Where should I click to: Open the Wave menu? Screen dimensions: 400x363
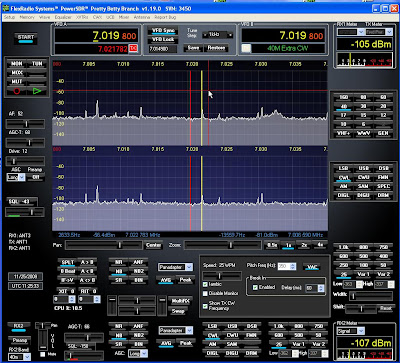45,17
